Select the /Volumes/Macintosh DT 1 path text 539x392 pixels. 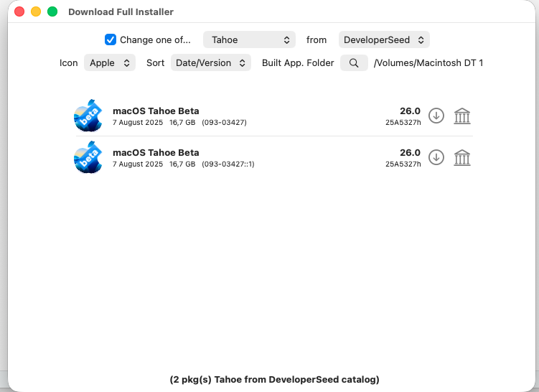pos(428,63)
